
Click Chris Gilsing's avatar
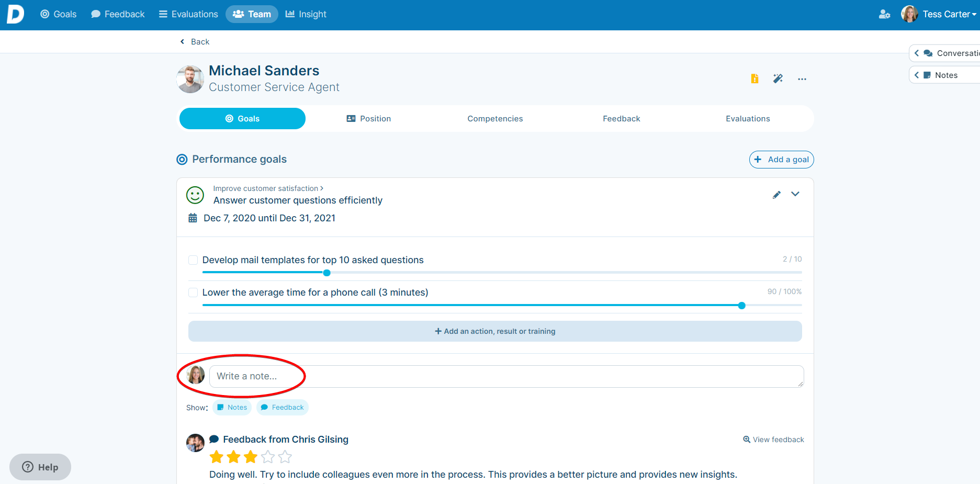click(195, 443)
